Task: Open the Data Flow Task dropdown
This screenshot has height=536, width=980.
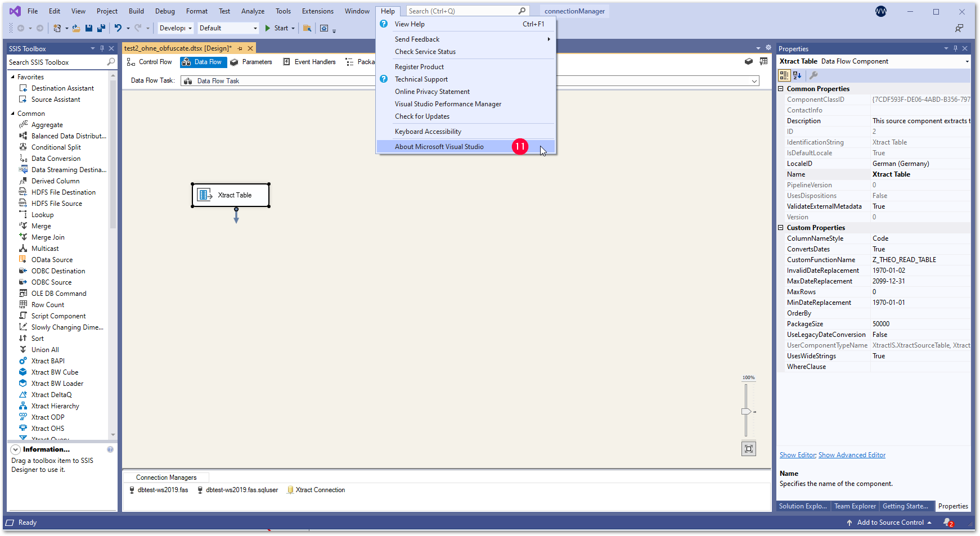Action: tap(754, 81)
